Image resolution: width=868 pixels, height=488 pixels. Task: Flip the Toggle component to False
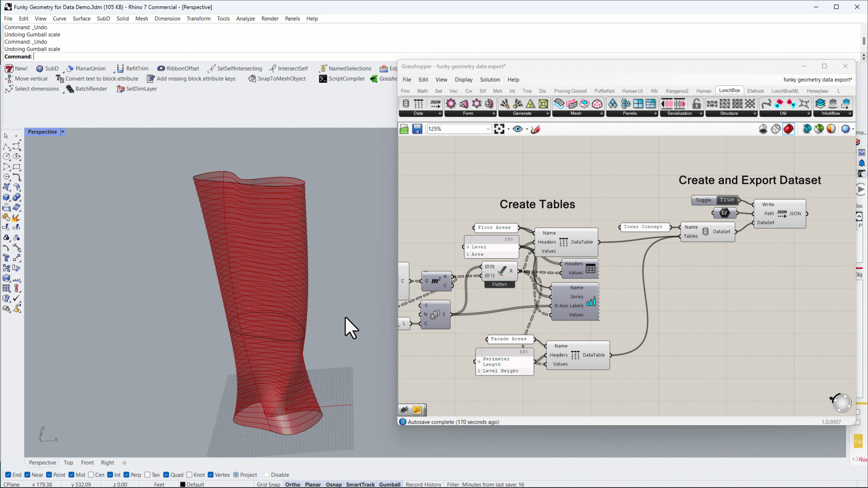point(727,200)
